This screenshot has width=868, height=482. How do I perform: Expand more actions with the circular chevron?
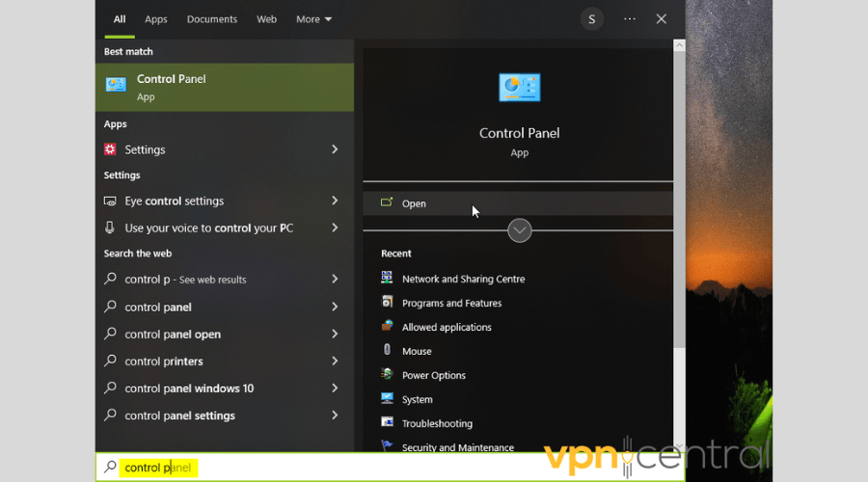[519, 230]
